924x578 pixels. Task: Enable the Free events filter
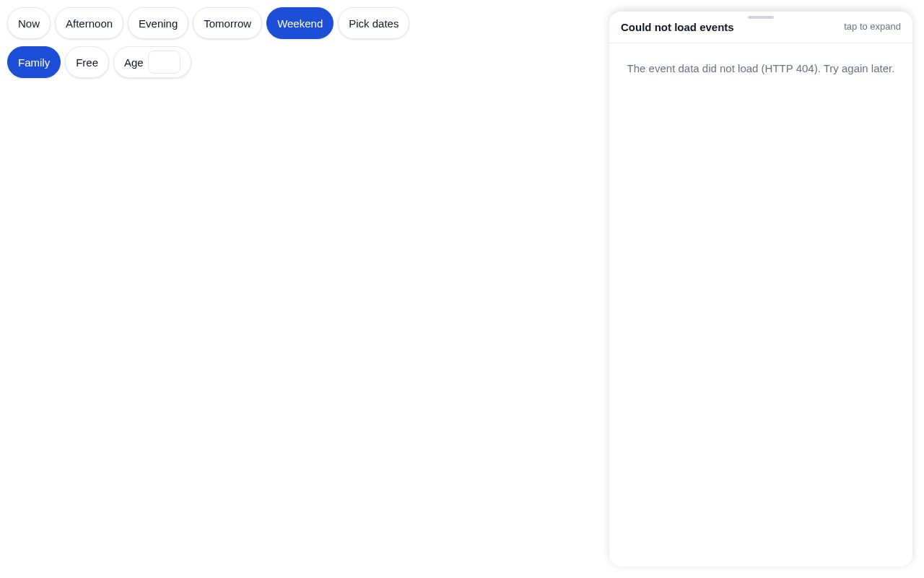point(87,62)
